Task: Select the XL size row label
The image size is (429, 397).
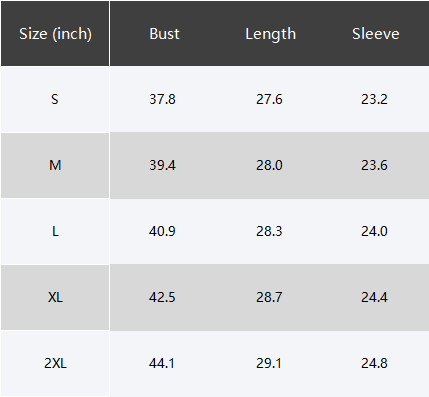Action: coord(55,297)
